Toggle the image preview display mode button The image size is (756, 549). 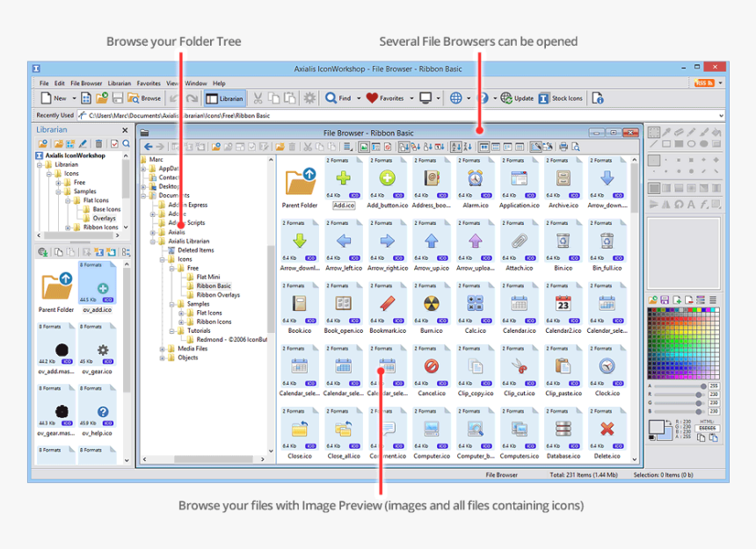[364, 147]
